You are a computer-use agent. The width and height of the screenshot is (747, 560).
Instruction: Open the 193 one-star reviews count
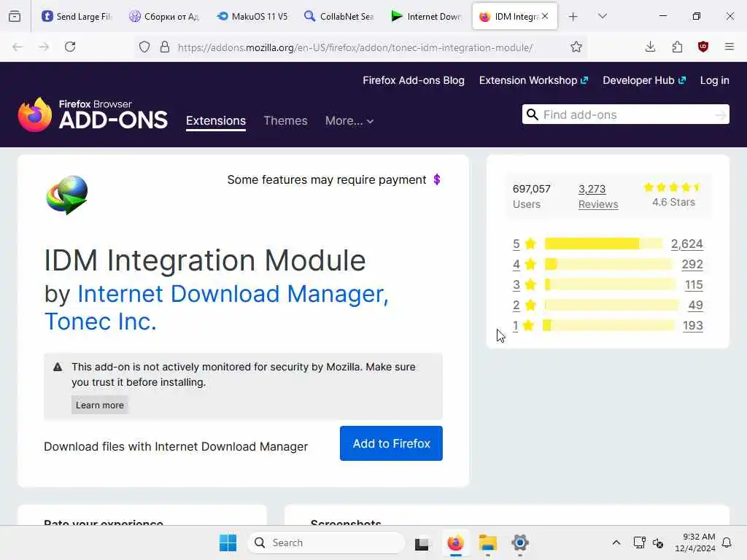[693, 326]
